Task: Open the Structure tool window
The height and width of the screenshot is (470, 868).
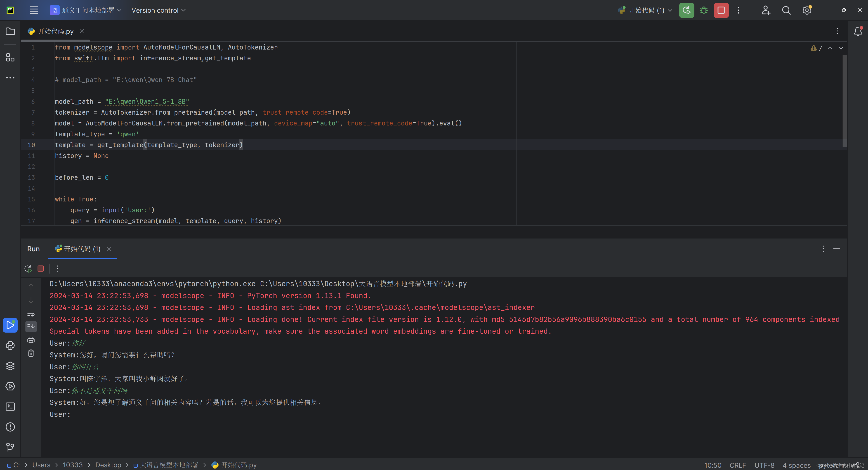Action: pyautogui.click(x=10, y=58)
